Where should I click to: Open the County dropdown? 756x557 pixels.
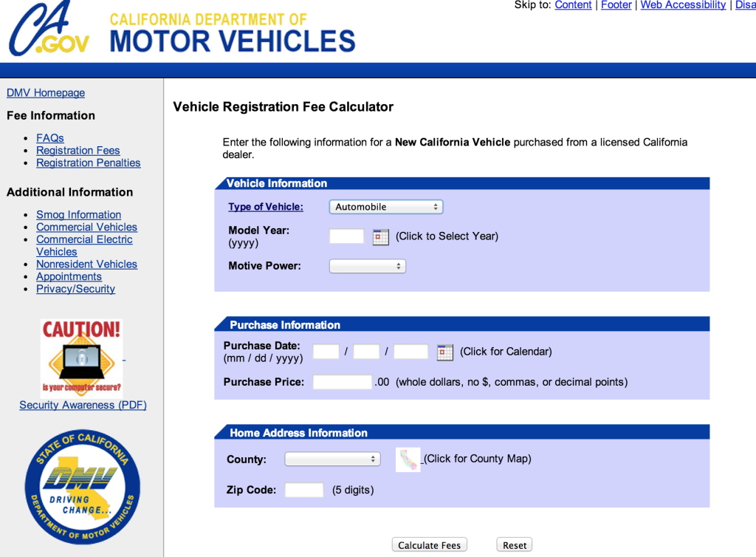coord(332,459)
